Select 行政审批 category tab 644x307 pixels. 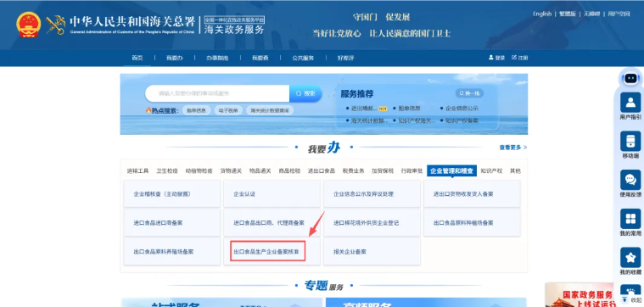click(x=412, y=170)
